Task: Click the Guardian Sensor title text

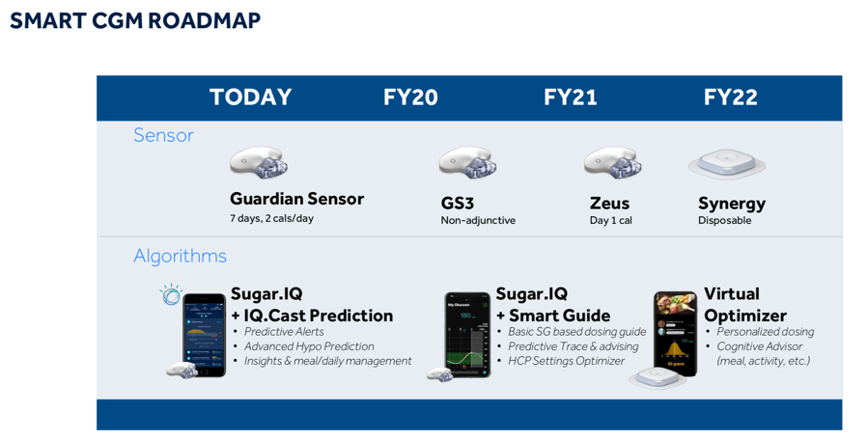Action: point(296,199)
